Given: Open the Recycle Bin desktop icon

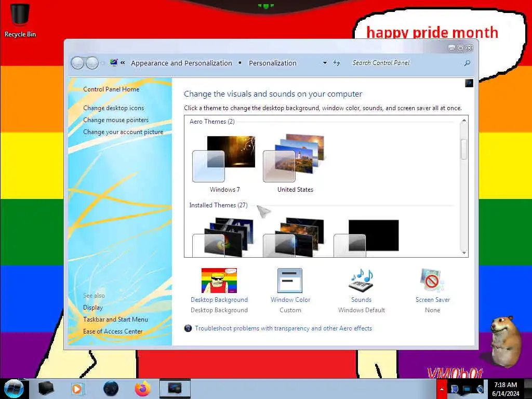Looking at the screenshot, I should (20, 20).
